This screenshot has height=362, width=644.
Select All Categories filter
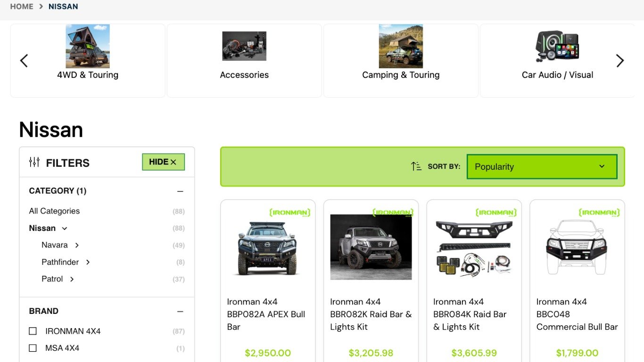pos(54,211)
